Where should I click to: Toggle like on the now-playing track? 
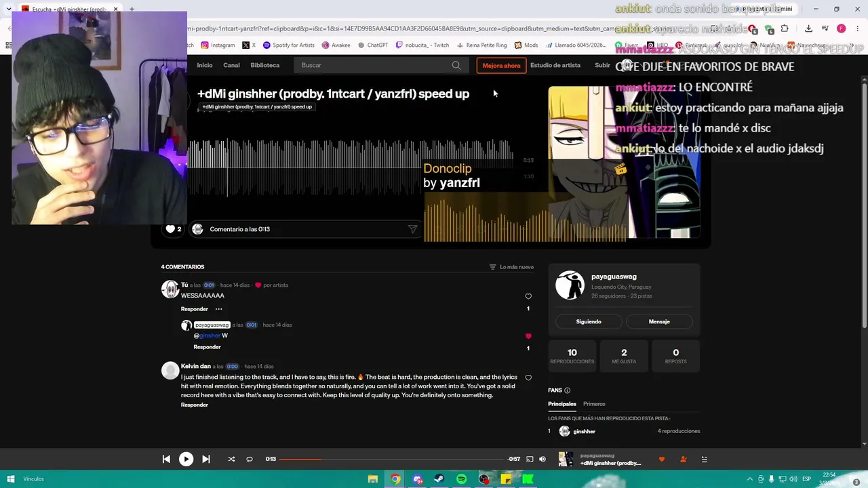point(662,459)
